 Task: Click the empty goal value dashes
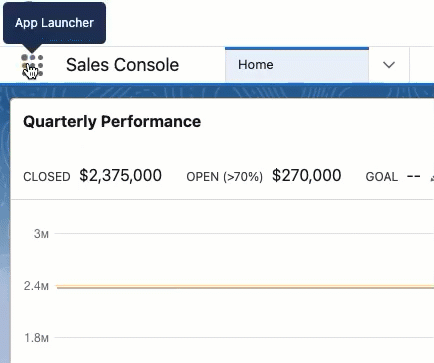click(414, 176)
